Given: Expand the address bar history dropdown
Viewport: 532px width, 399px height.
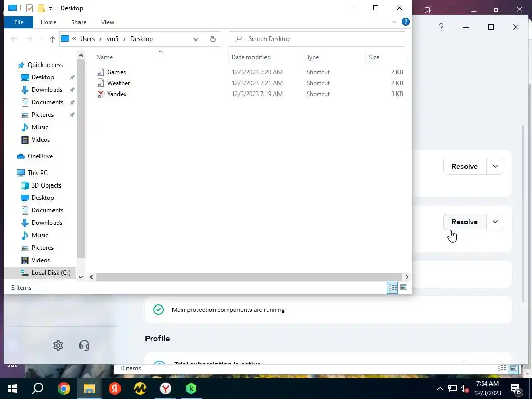Looking at the screenshot, I should click(196, 39).
